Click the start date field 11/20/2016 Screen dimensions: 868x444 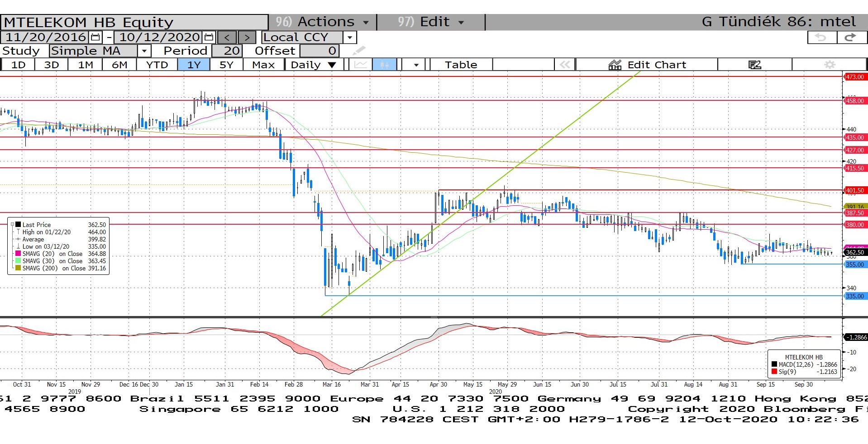[x=45, y=37]
